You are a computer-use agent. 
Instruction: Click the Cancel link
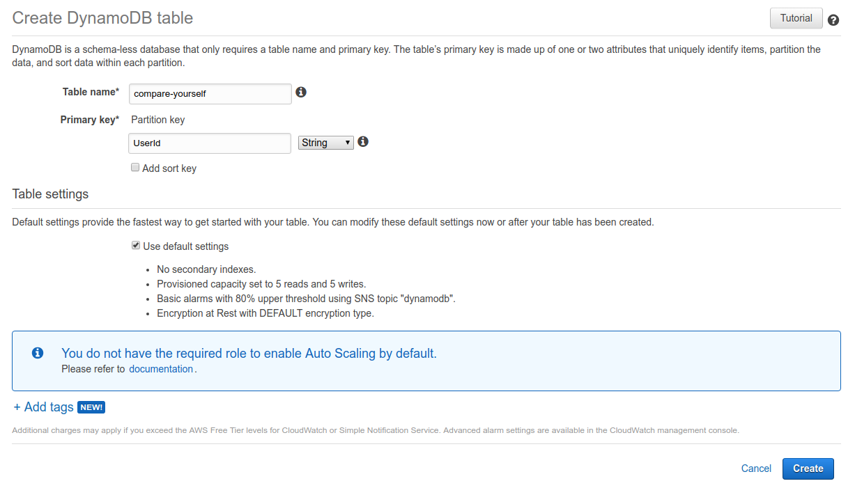[756, 468]
